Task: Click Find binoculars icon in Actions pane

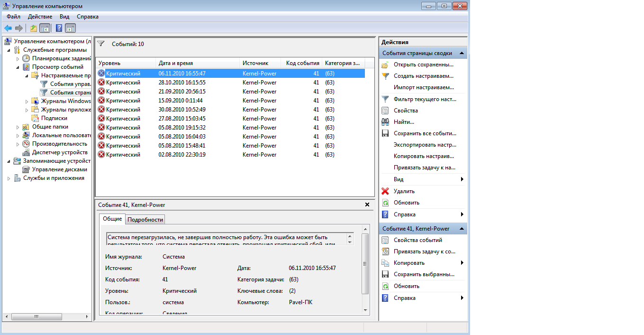Action: coord(385,122)
